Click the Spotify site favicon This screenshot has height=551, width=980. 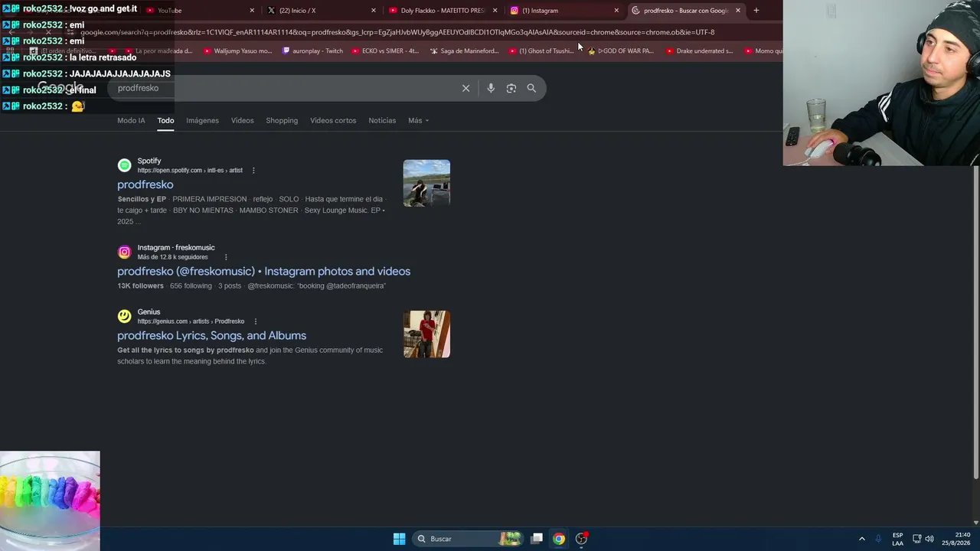click(x=124, y=165)
